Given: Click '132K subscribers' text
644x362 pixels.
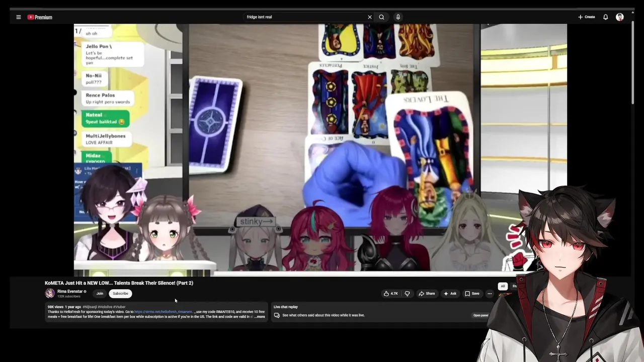Looking at the screenshot, I should pos(69,297).
